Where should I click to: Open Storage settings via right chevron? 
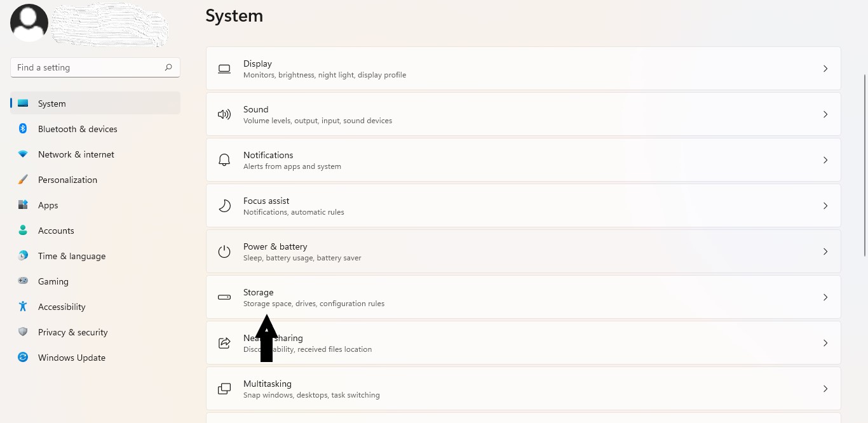[825, 297]
